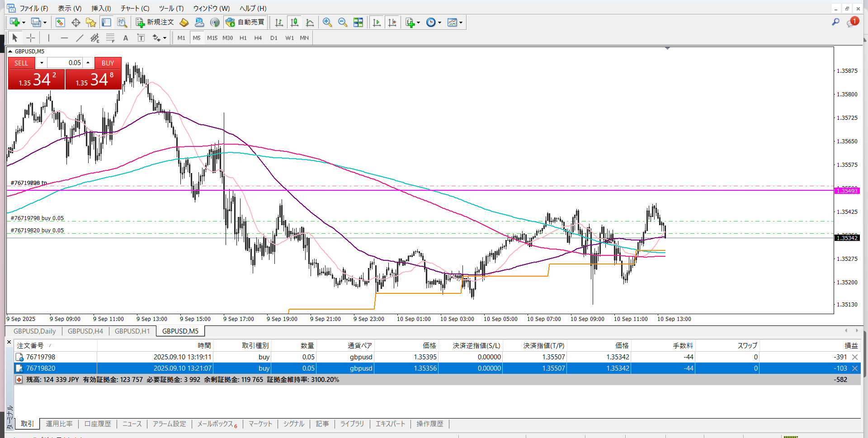Select the Fibonacci retracement tool
The width and height of the screenshot is (868, 438).
click(110, 38)
